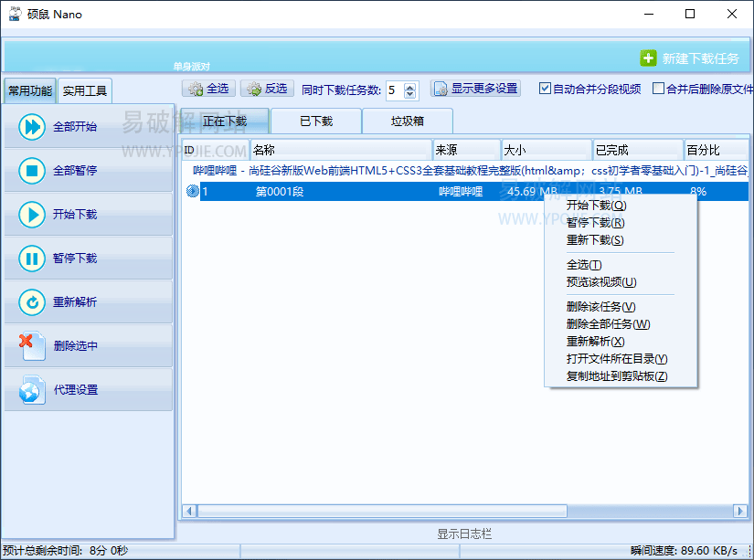Image resolution: width=754 pixels, height=560 pixels.
Task: Switch to the 实用工具 sidebar tab
Action: click(x=85, y=90)
